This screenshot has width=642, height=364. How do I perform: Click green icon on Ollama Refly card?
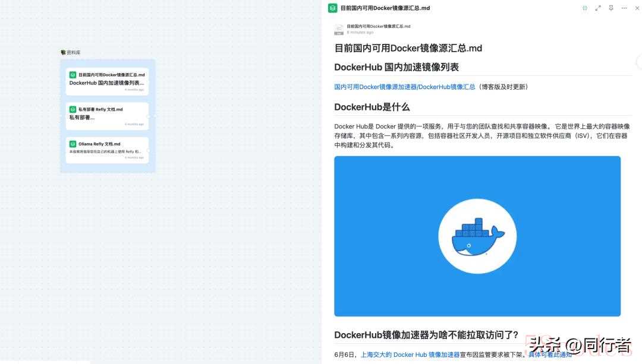click(73, 144)
